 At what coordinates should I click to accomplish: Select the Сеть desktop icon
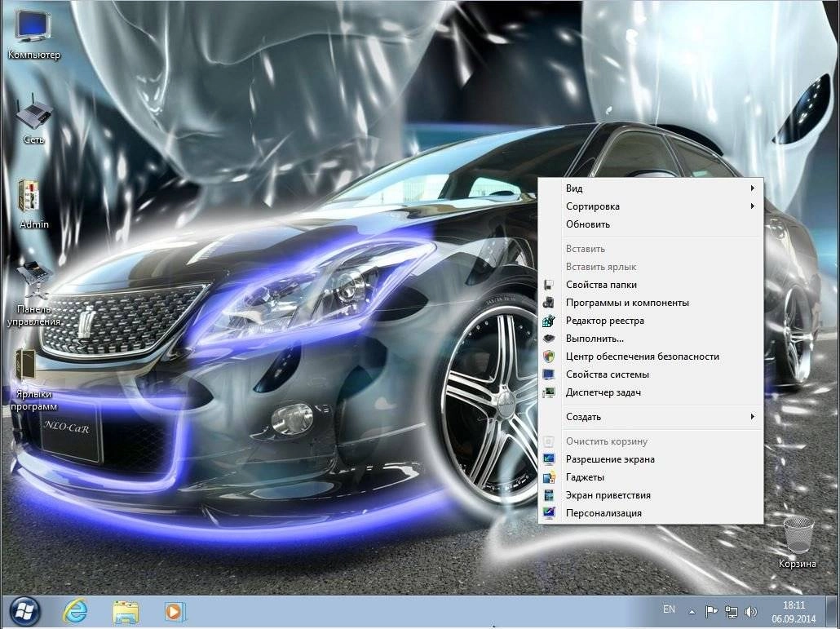click(33, 119)
